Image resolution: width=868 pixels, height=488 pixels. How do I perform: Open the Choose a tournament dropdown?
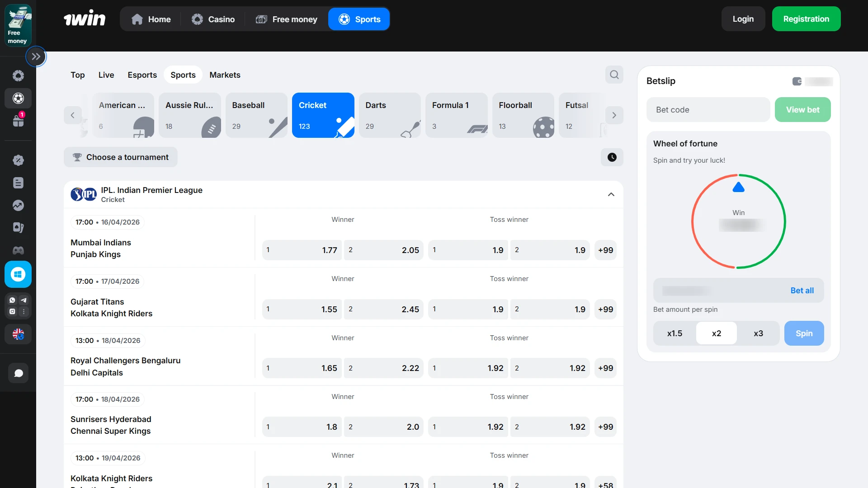pos(121,157)
